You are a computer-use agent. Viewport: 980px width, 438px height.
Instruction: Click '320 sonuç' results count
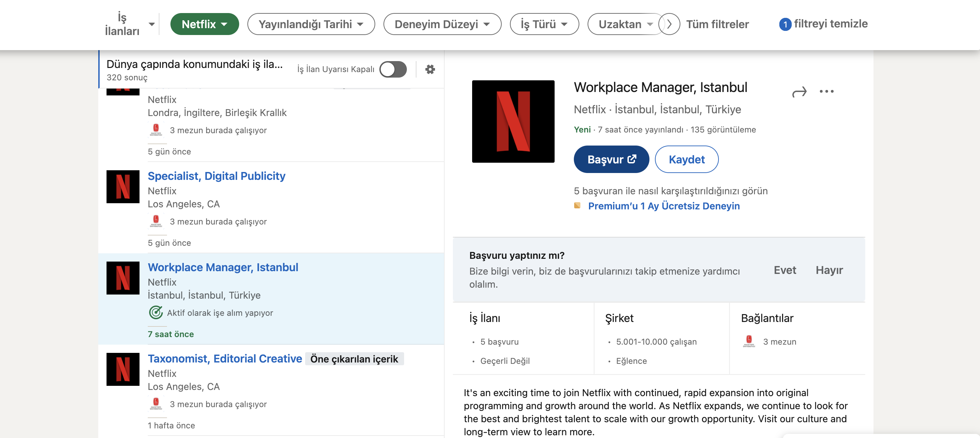[127, 78]
